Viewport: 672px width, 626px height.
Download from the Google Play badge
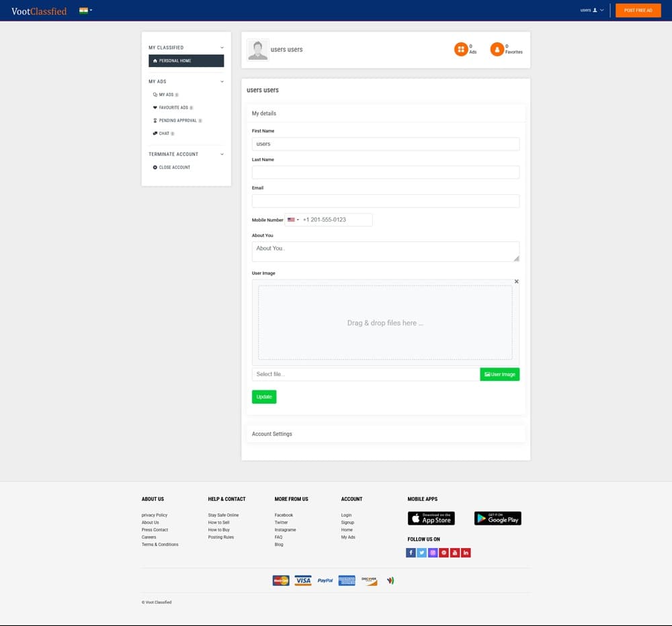pyautogui.click(x=497, y=518)
